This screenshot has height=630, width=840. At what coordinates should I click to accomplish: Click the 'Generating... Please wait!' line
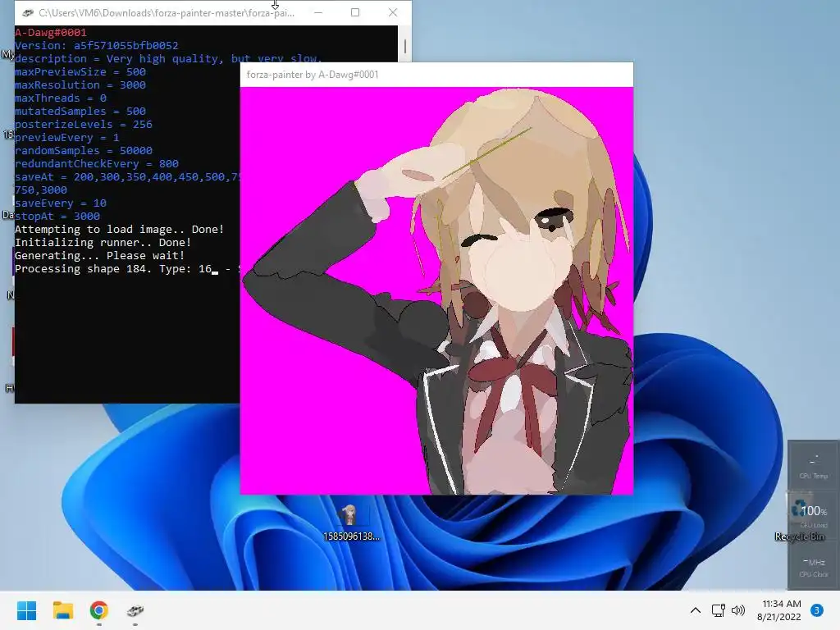click(x=99, y=256)
